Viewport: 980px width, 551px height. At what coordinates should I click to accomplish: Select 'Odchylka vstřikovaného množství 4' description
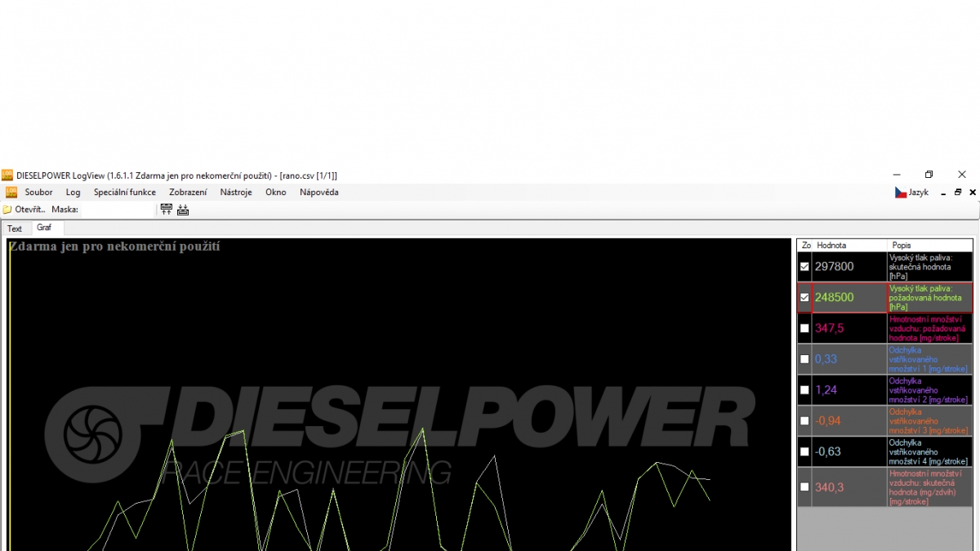pyautogui.click(x=930, y=451)
